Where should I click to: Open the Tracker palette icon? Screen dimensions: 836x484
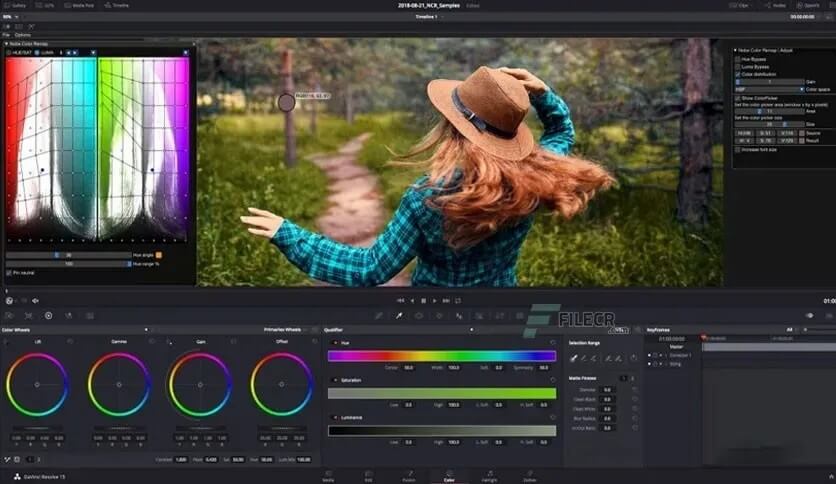(x=439, y=316)
